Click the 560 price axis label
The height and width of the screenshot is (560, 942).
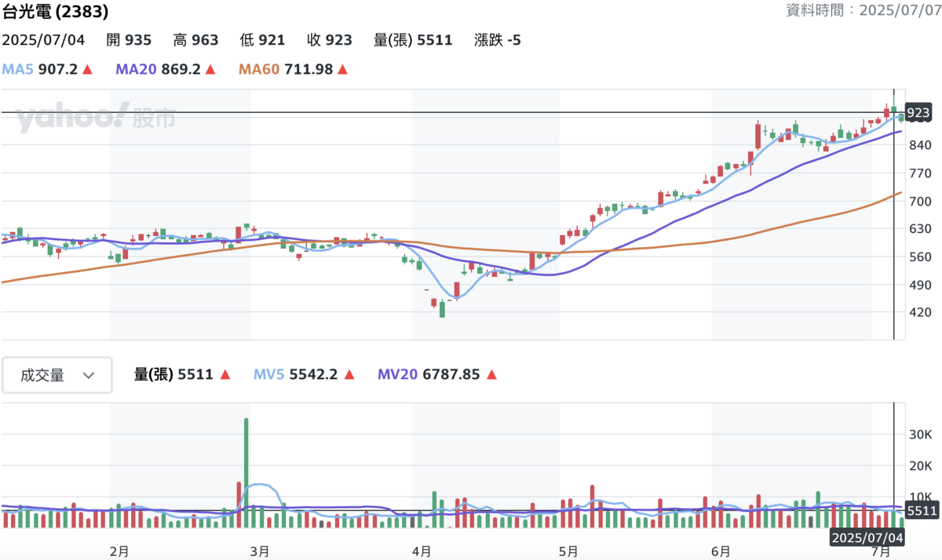click(919, 256)
